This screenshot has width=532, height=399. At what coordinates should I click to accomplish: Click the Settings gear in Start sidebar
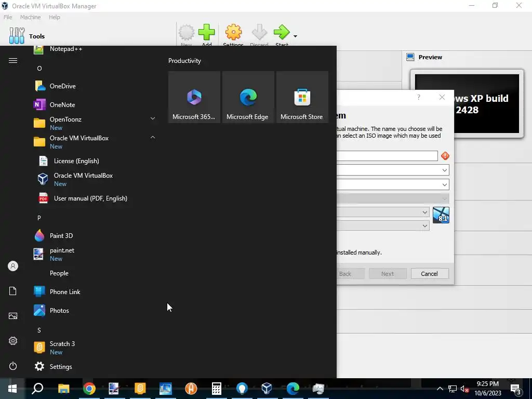point(13,341)
